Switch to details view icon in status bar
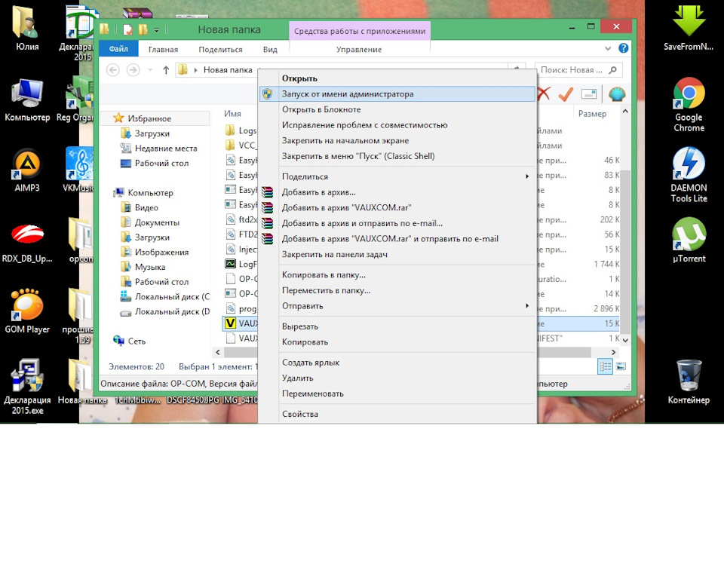 click(x=606, y=367)
